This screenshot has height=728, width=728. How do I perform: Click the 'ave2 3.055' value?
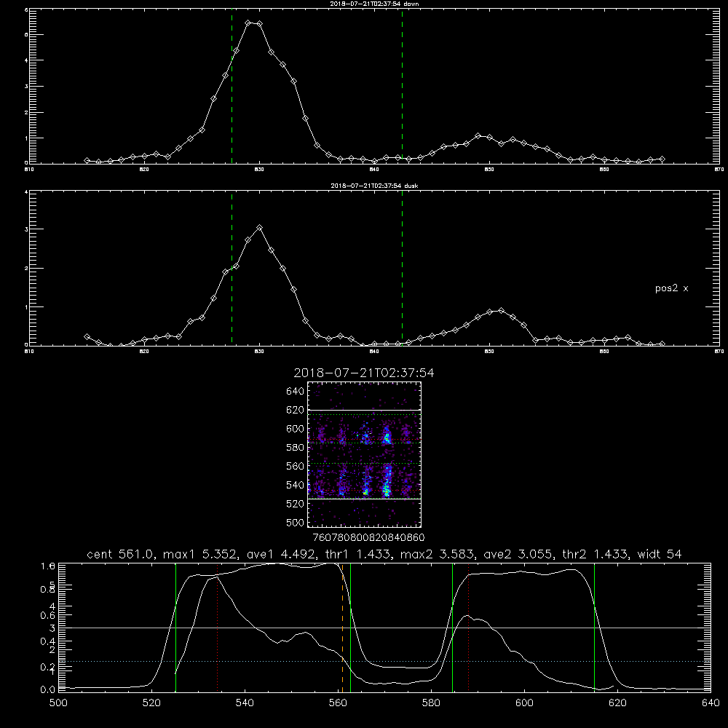tap(518, 554)
